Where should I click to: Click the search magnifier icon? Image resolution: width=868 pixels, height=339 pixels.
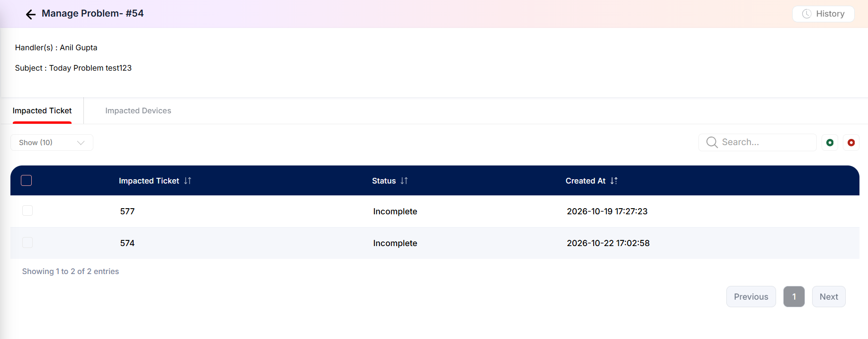coord(712,142)
